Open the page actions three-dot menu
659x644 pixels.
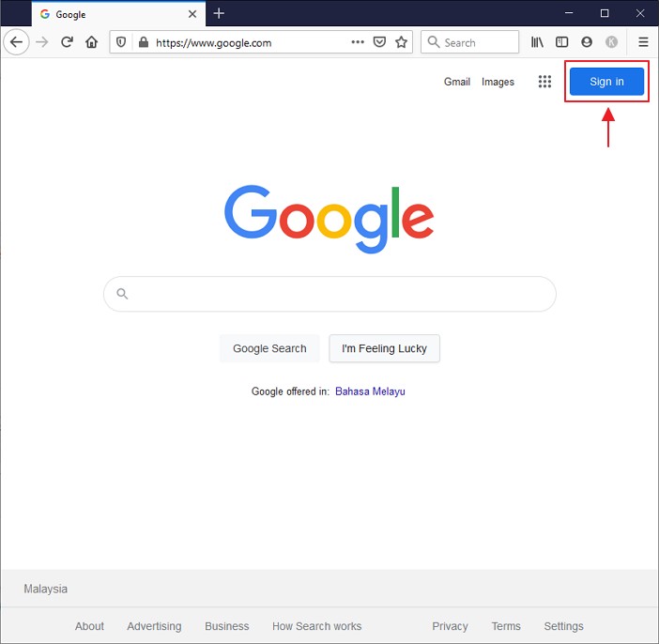[x=358, y=42]
